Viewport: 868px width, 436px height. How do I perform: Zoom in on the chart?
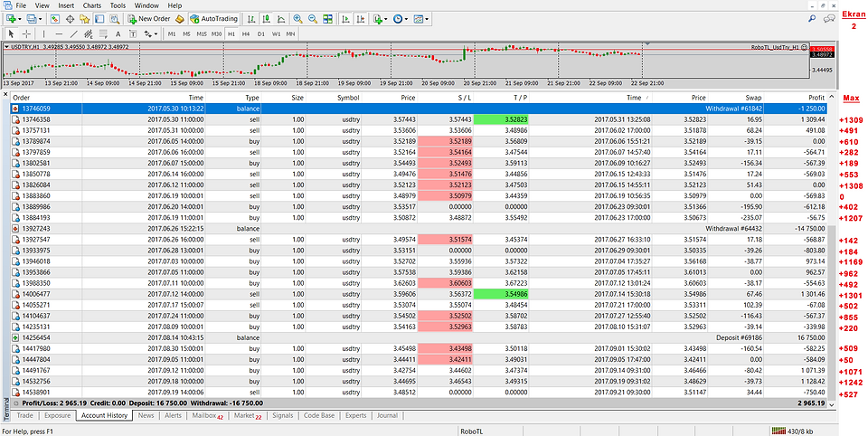point(297,19)
